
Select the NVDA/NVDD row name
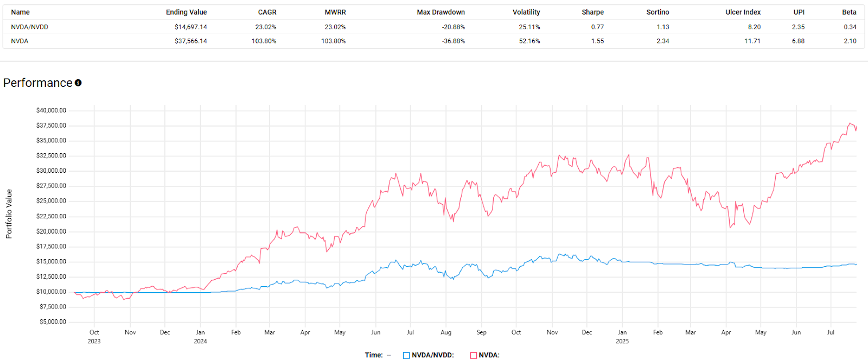pos(30,27)
